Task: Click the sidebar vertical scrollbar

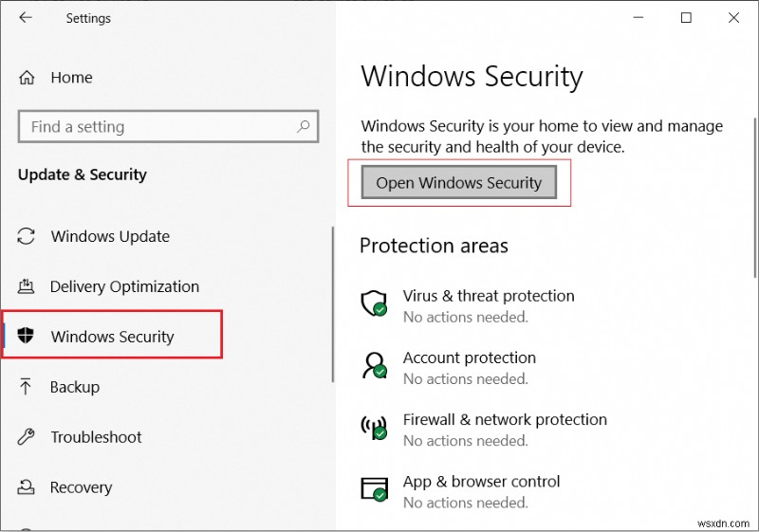Action: pos(333,303)
